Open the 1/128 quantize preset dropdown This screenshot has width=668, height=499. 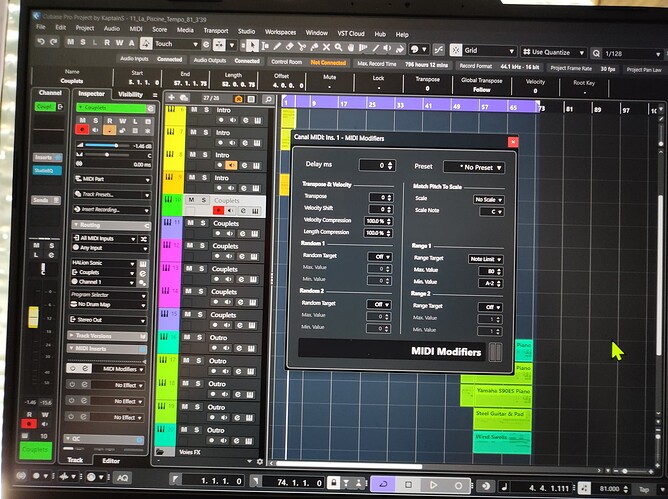coord(632,54)
